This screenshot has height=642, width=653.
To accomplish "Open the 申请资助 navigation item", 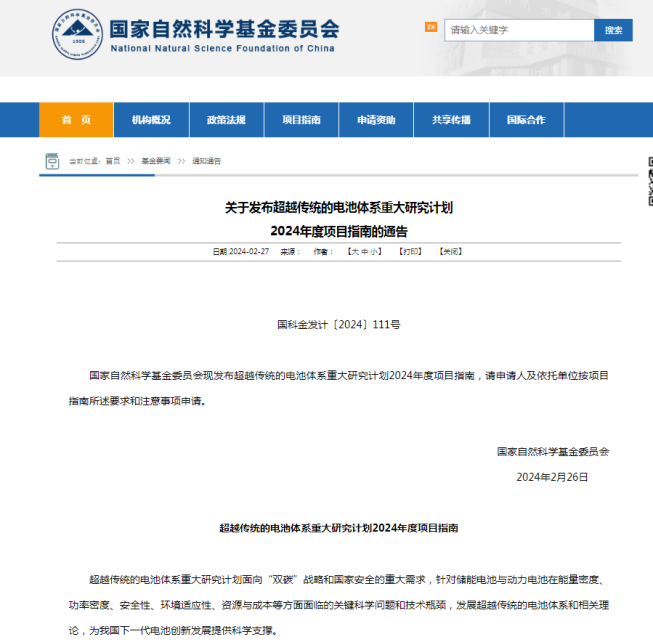I will [x=376, y=120].
